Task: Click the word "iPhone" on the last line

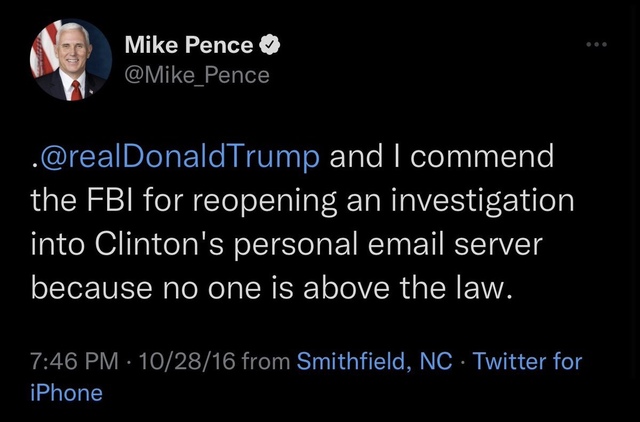Action: pyautogui.click(x=67, y=393)
